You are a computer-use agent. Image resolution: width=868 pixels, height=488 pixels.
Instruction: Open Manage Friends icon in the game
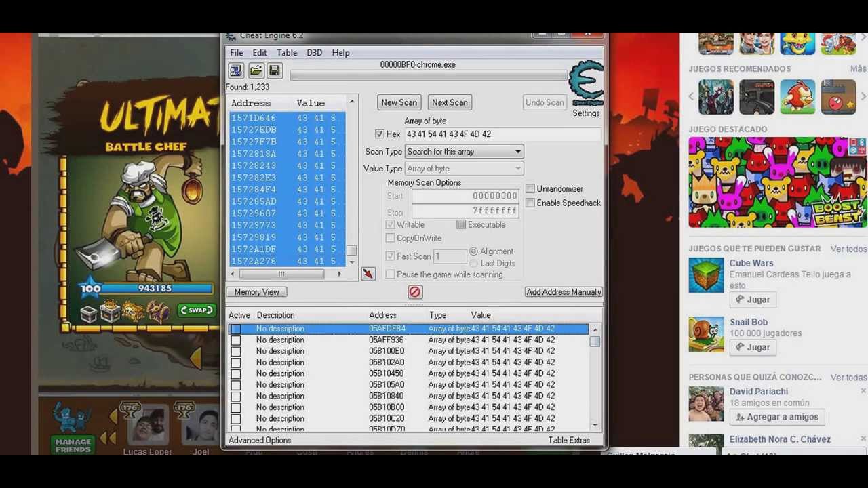pos(73,429)
